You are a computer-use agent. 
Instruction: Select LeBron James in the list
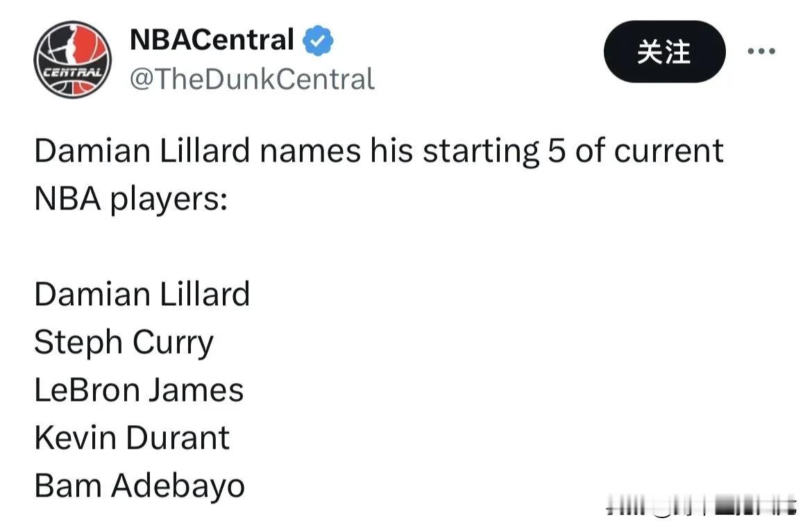tap(139, 391)
